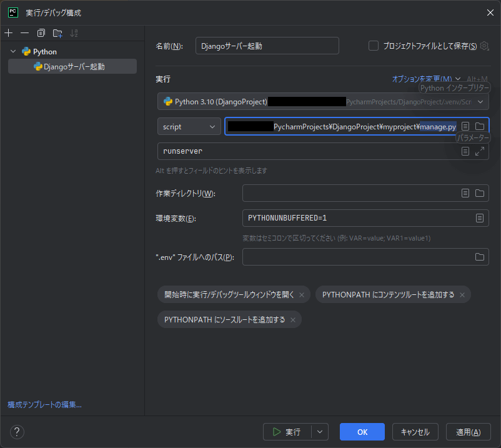This screenshot has height=448, width=501.
Task: Collapse the Python tree node
Action: point(13,51)
